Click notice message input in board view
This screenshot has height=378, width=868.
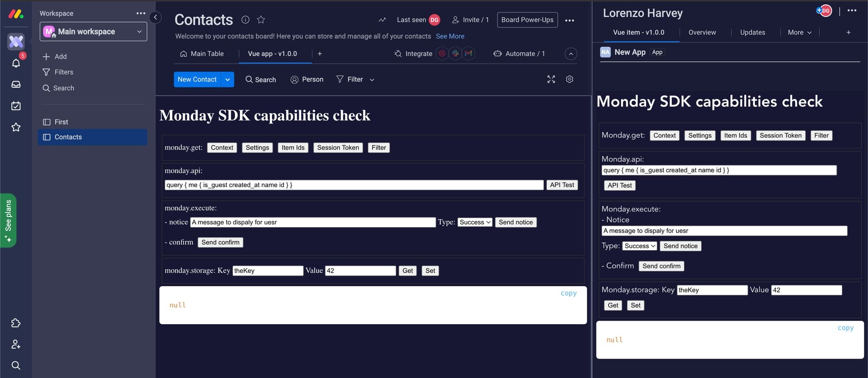pyautogui.click(x=313, y=222)
